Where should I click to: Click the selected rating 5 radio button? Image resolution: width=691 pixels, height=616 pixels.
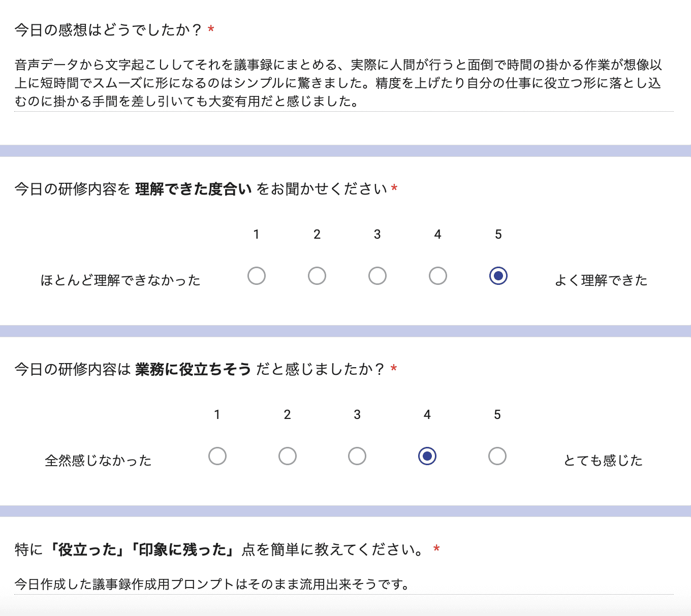(498, 276)
